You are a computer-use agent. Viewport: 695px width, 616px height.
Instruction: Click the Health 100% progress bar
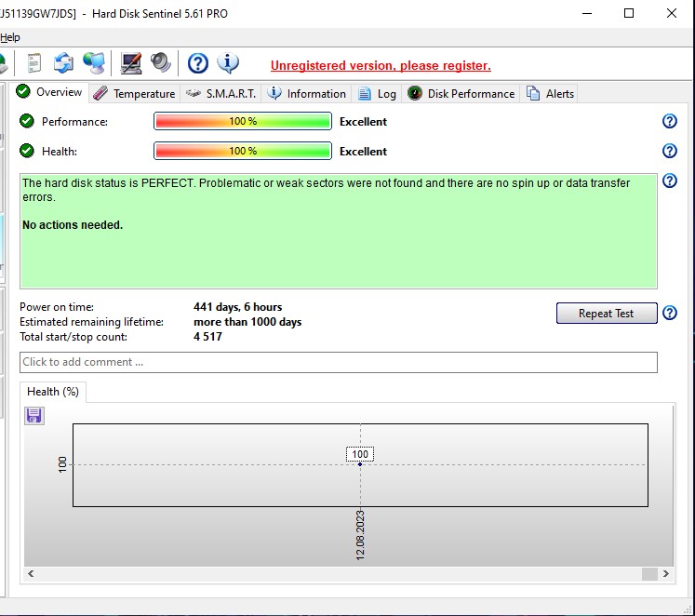(x=242, y=151)
